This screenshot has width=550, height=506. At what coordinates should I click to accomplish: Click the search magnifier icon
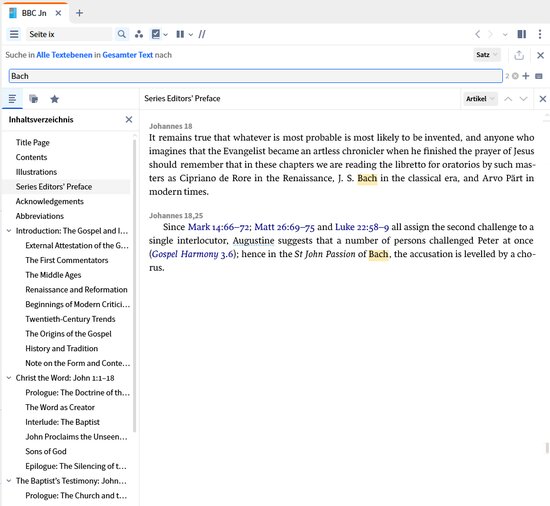[121, 34]
